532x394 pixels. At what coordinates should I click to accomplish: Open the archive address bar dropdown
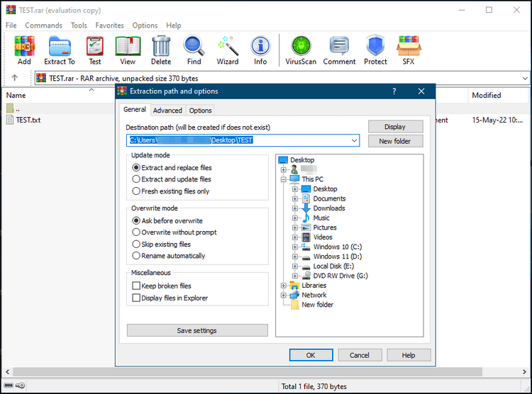(525, 79)
